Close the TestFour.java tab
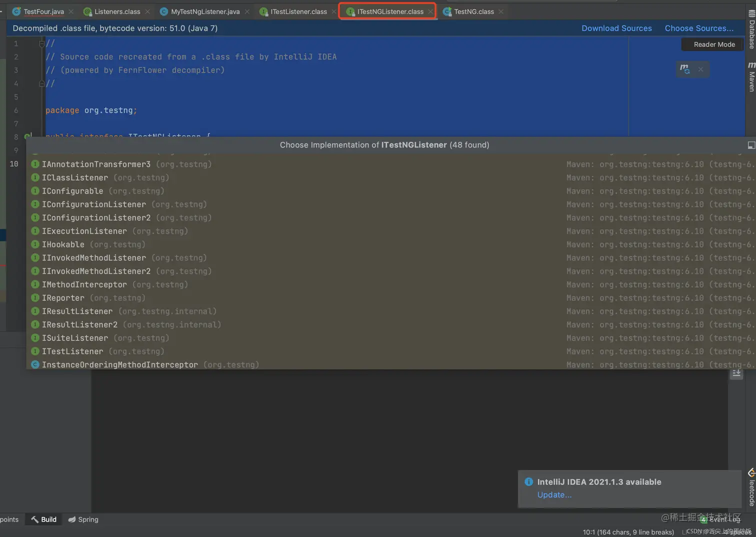Screen dimensions: 756x537 [x=71, y=11]
